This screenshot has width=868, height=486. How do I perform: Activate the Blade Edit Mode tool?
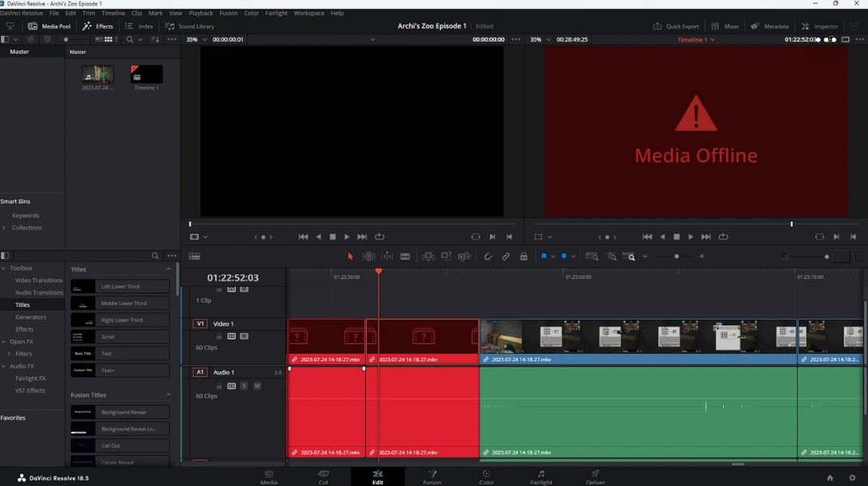click(x=405, y=257)
